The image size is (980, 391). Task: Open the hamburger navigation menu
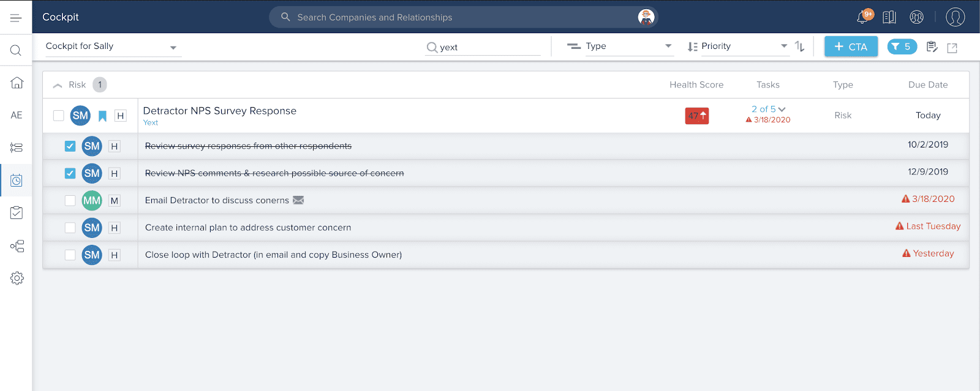[16, 18]
